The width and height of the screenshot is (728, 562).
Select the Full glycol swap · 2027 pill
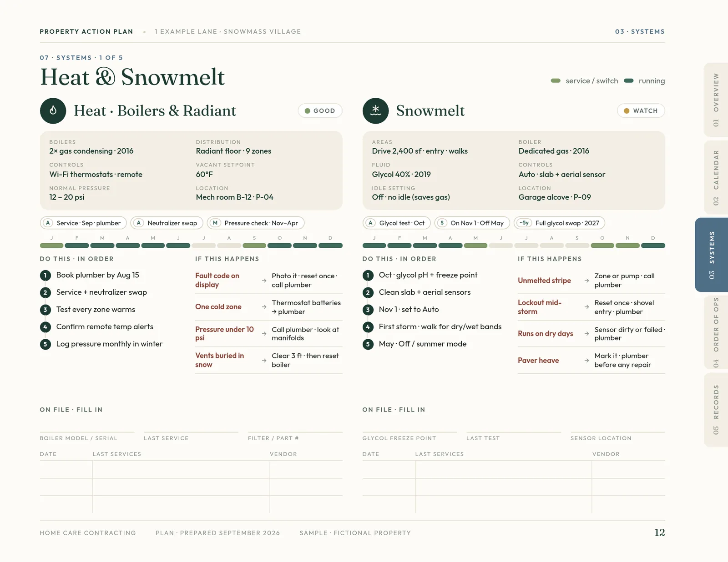click(x=559, y=223)
